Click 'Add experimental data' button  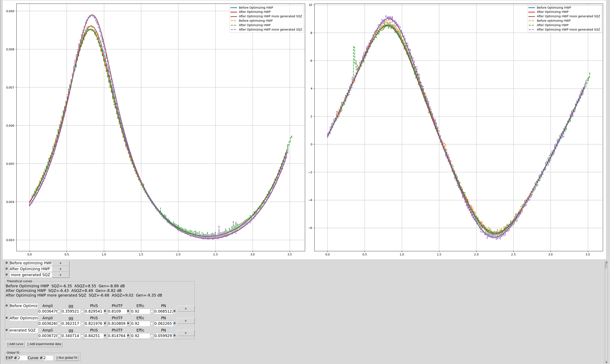click(44, 344)
